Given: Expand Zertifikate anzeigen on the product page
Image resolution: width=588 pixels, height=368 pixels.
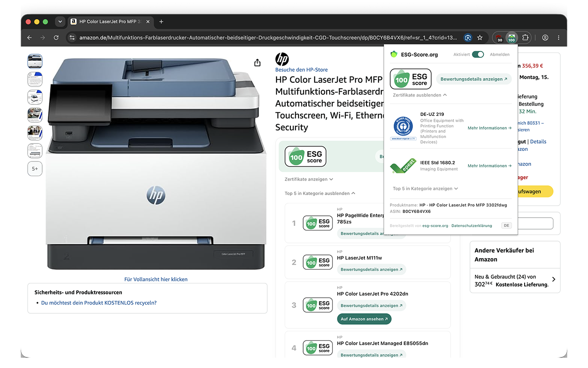Looking at the screenshot, I should coord(309,179).
